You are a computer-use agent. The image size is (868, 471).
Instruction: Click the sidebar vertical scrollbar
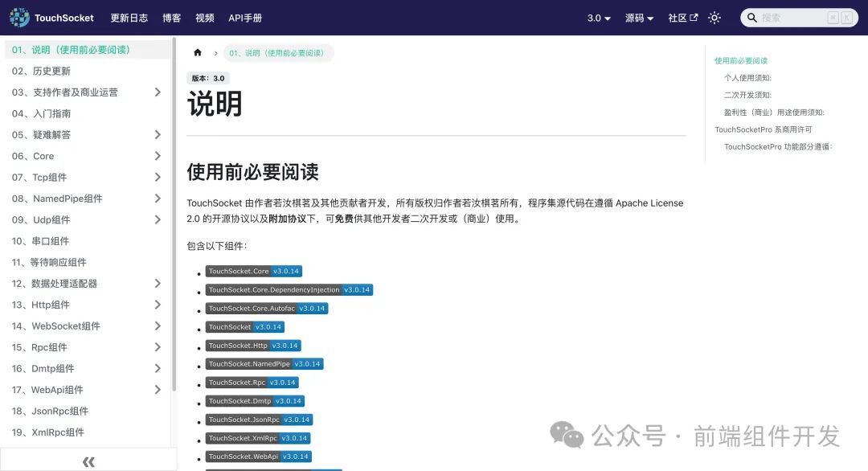click(174, 215)
